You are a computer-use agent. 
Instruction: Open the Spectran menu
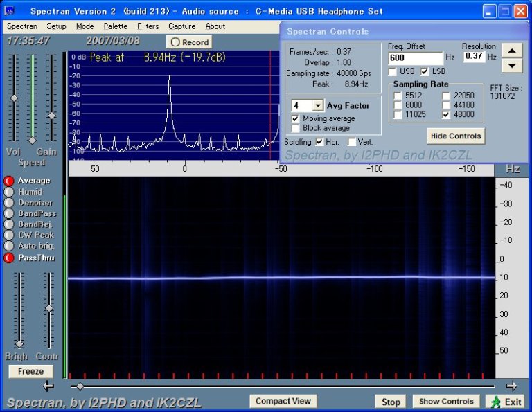coord(22,26)
